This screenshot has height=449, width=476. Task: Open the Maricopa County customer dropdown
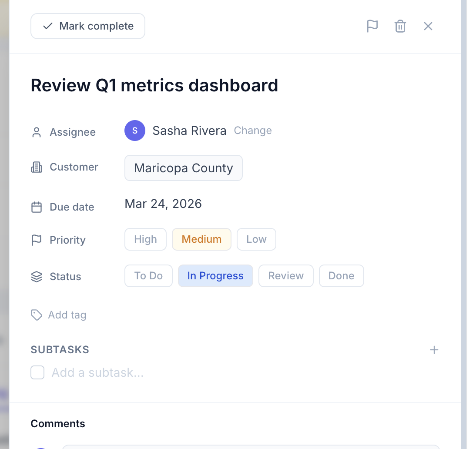pos(183,168)
